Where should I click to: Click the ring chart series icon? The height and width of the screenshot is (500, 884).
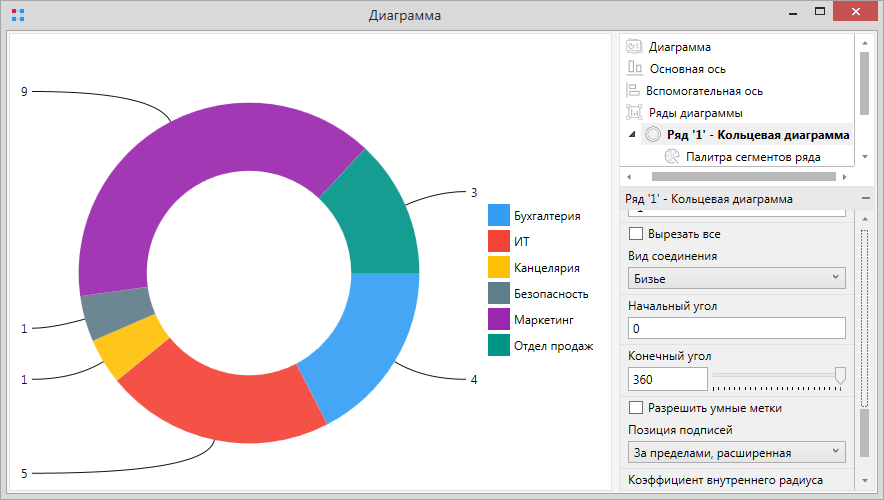click(x=653, y=135)
